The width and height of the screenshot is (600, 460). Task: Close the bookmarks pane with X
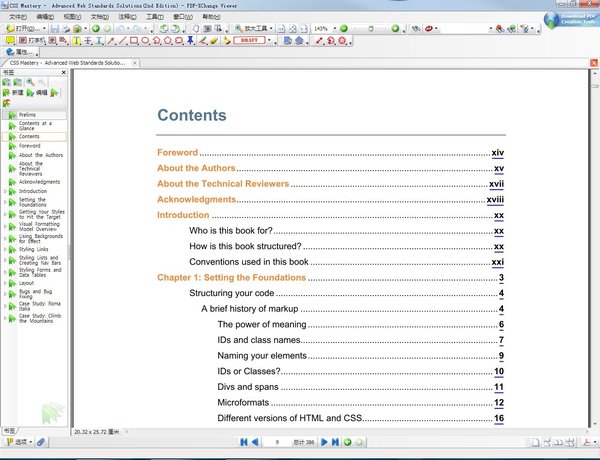coord(64,72)
